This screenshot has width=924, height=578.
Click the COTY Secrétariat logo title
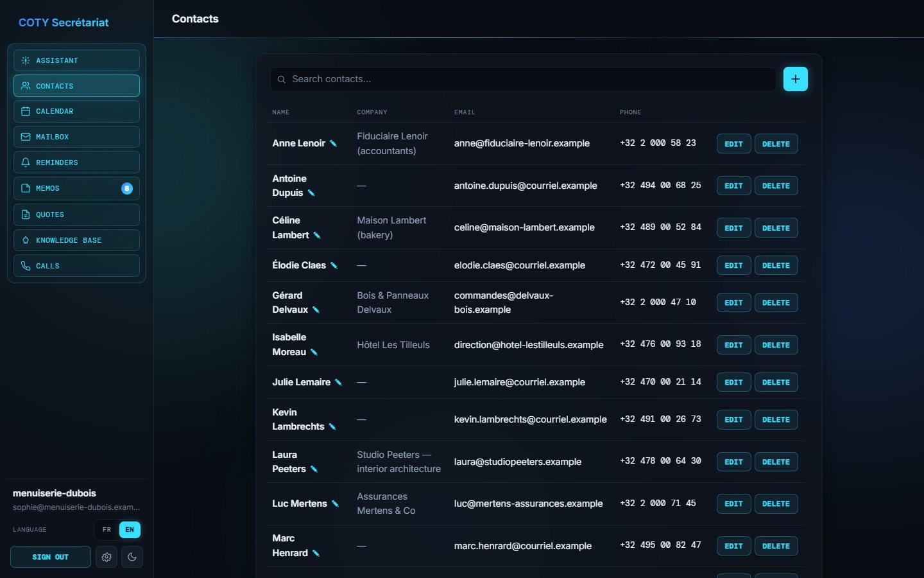pyautogui.click(x=64, y=22)
